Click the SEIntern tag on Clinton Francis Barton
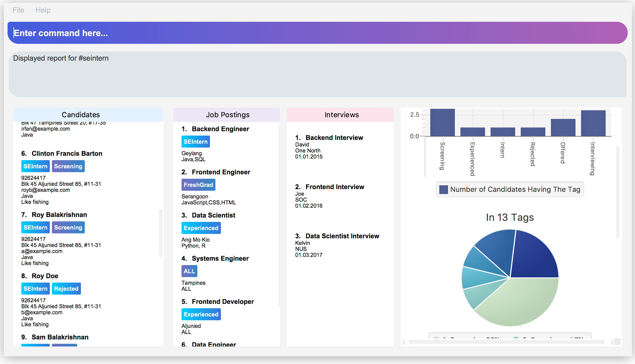635x364 pixels. click(35, 166)
